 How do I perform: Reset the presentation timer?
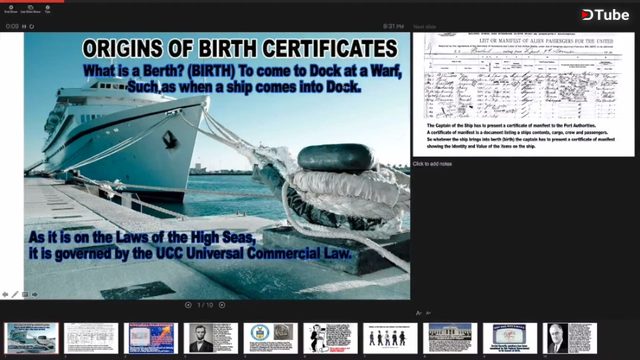pos(32,27)
